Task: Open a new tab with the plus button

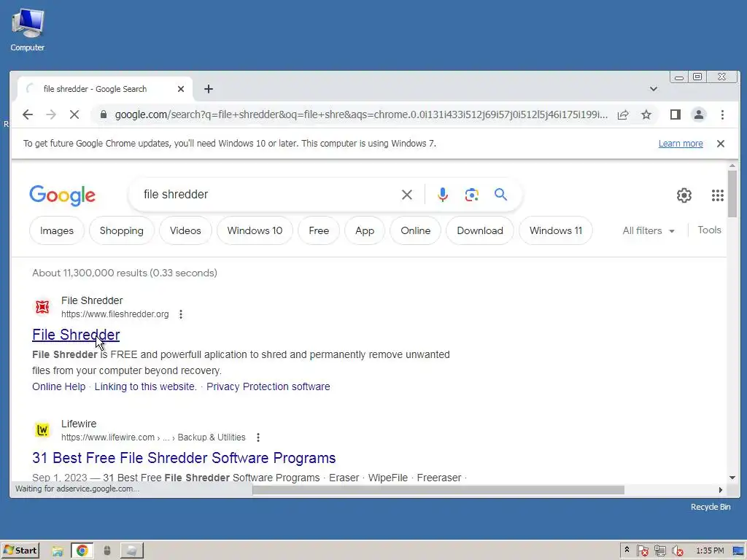Action: (x=208, y=89)
